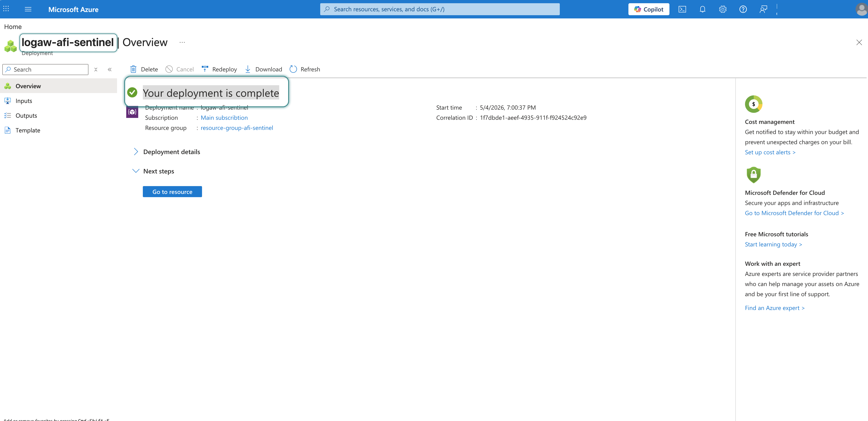Viewport: 868px width, 421px height.
Task: Open the more options ellipsis near Overview
Action: click(x=182, y=42)
